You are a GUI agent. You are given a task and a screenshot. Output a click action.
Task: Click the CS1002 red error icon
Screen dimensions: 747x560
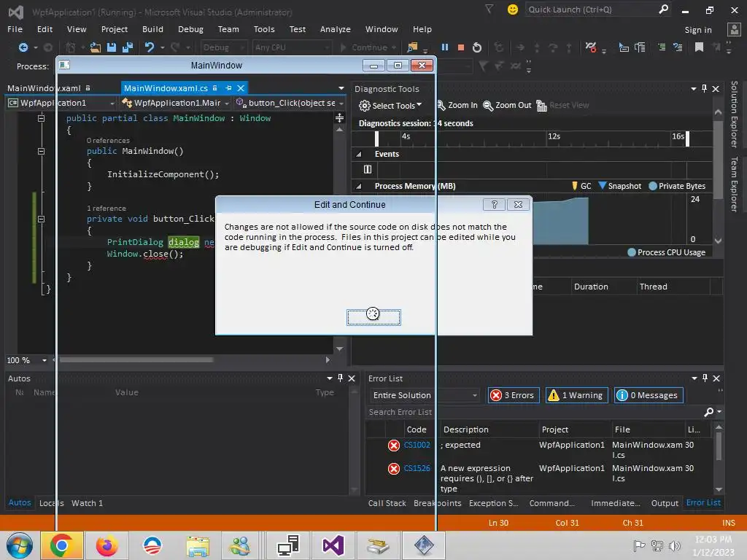393,446
